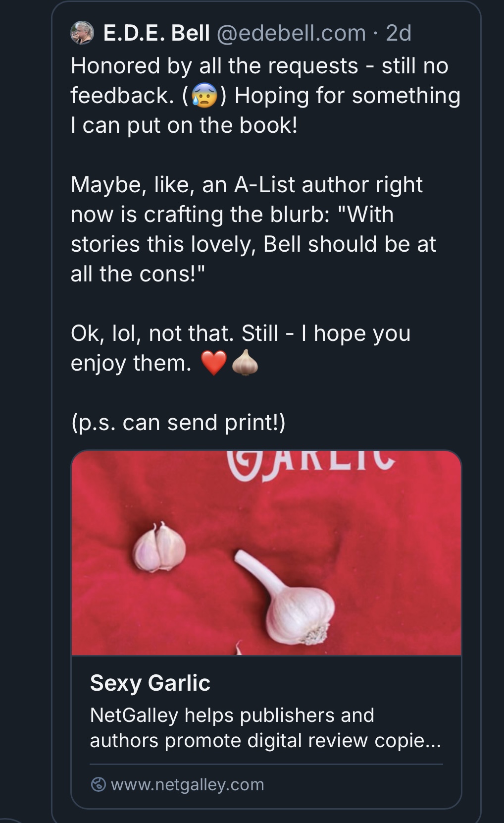Open the Sexy Garlic title link

coord(150,683)
